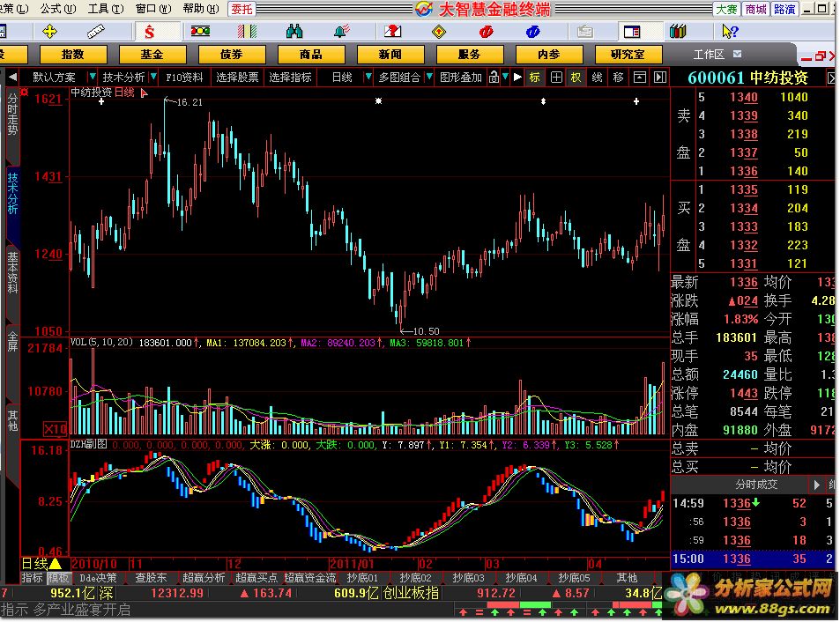Open the 日线 period dropdown arrow
This screenshot has height=622, width=840.
[x=368, y=77]
